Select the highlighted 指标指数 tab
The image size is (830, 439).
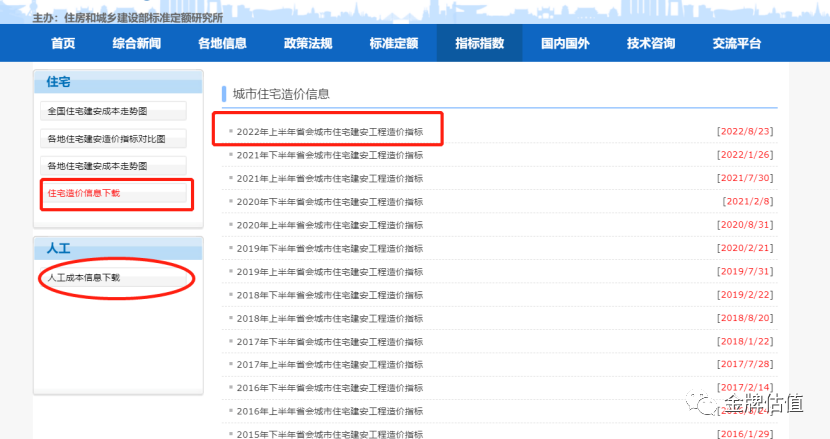479,43
